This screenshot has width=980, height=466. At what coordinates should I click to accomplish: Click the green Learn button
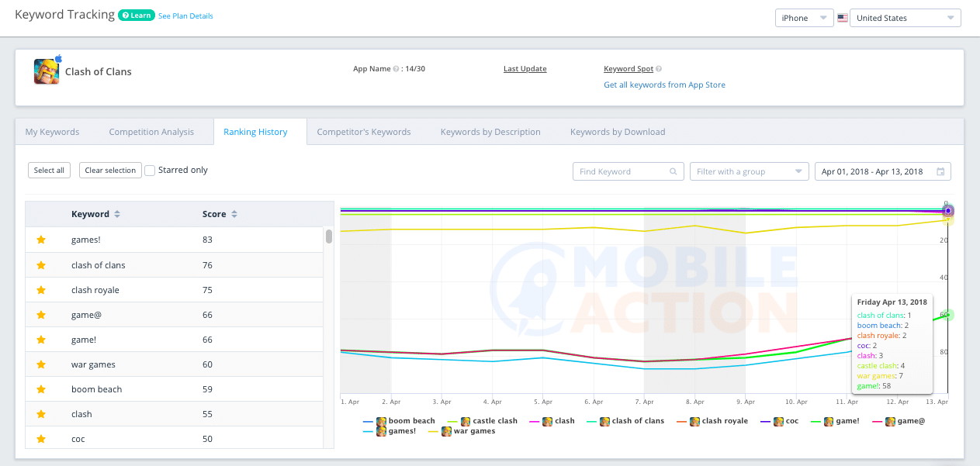click(x=136, y=16)
